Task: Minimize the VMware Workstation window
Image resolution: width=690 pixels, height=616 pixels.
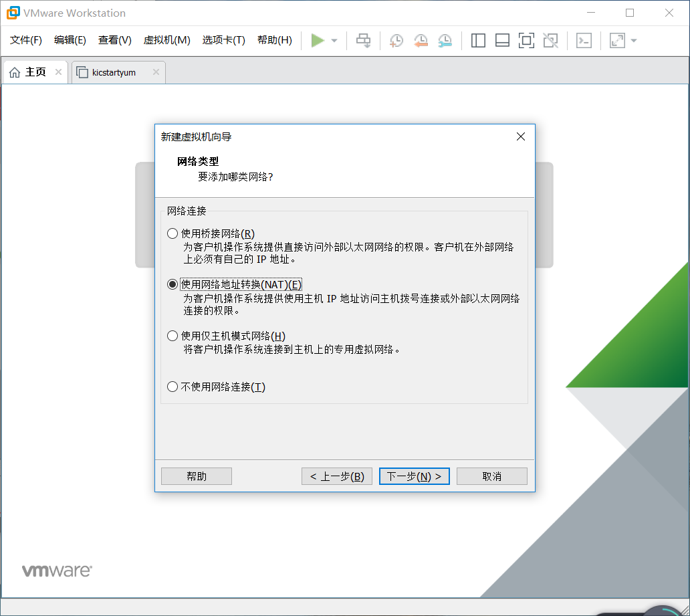Action: (x=591, y=13)
